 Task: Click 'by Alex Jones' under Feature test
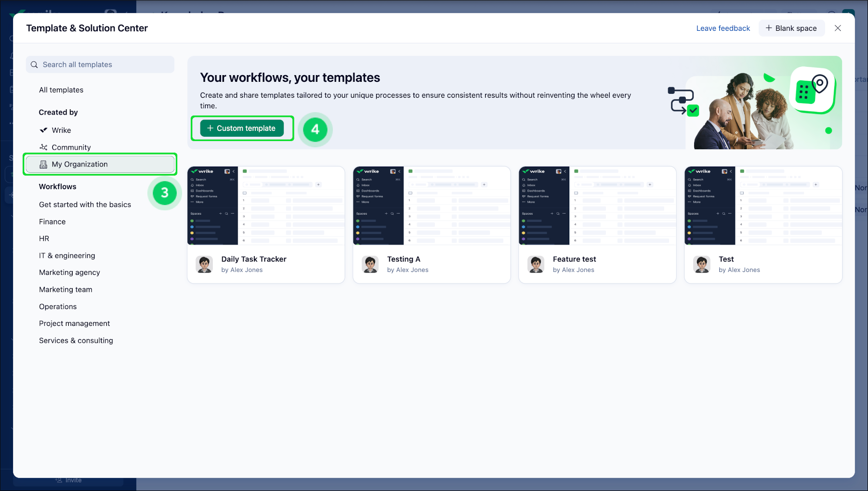tap(573, 270)
